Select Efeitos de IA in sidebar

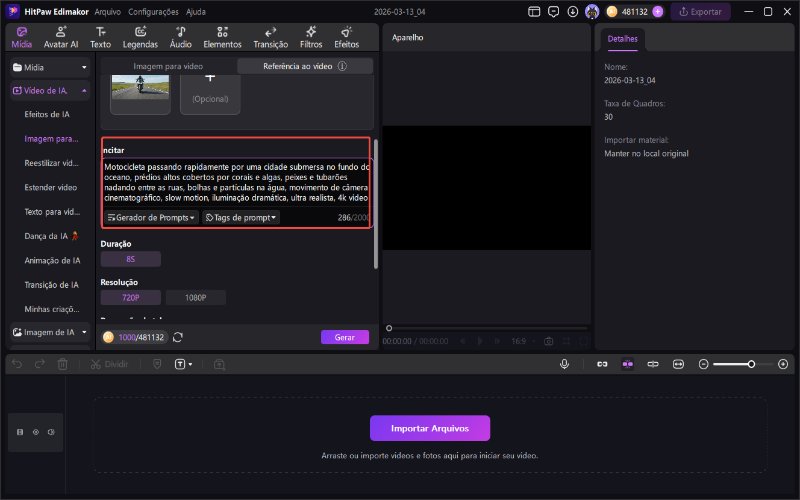(x=47, y=114)
